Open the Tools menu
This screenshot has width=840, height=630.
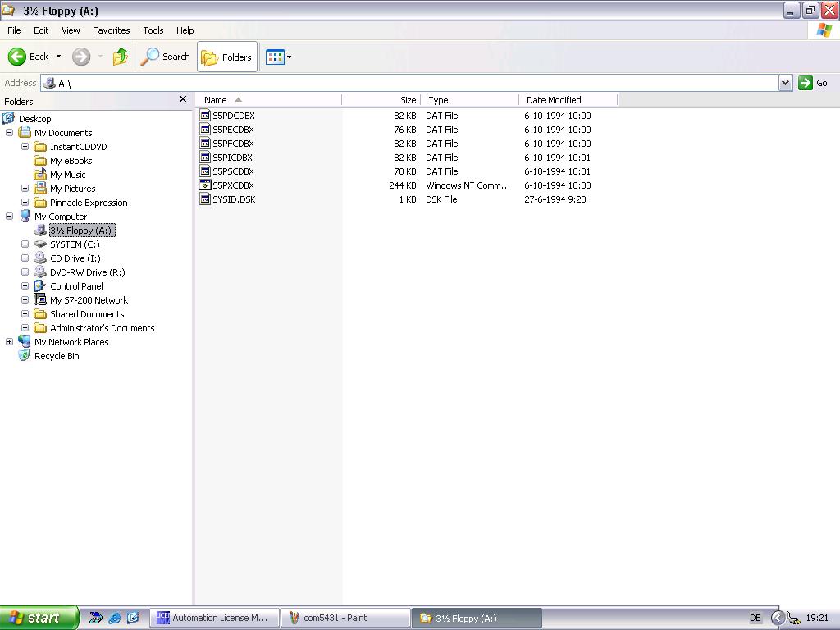pos(153,30)
